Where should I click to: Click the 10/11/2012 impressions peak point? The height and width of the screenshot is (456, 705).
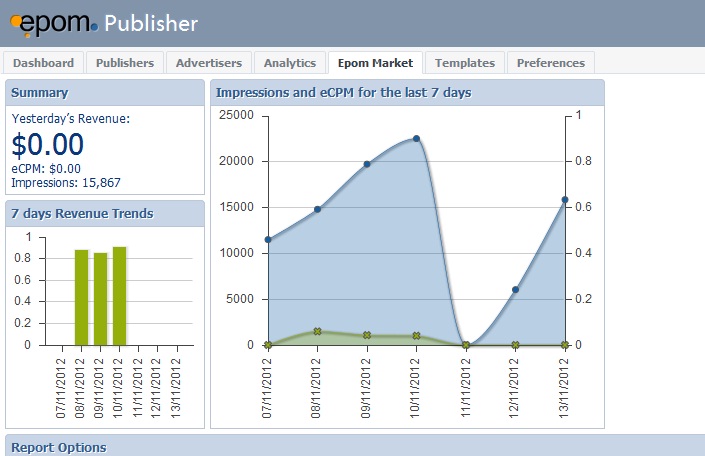point(416,139)
